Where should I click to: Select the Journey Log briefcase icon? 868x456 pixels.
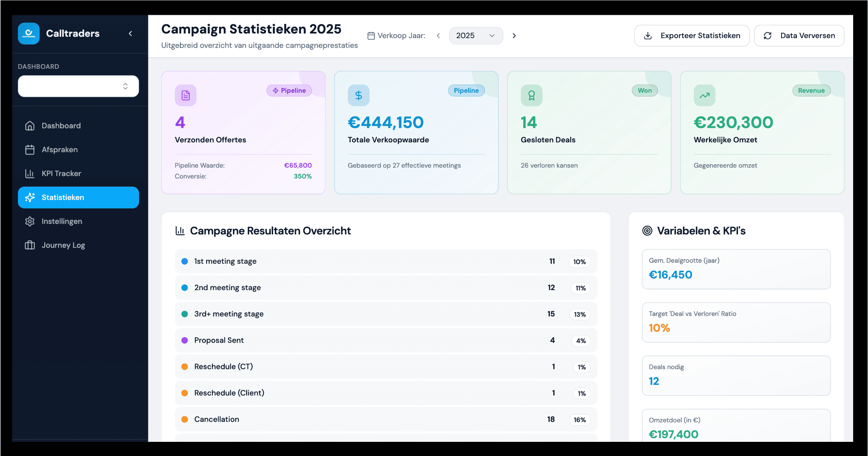(30, 245)
